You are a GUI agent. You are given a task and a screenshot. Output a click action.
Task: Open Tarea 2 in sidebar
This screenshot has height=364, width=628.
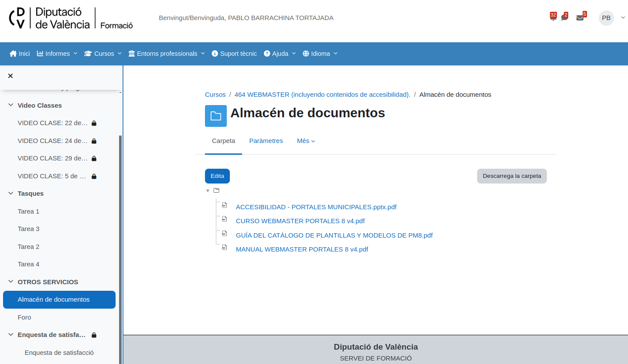tap(28, 247)
